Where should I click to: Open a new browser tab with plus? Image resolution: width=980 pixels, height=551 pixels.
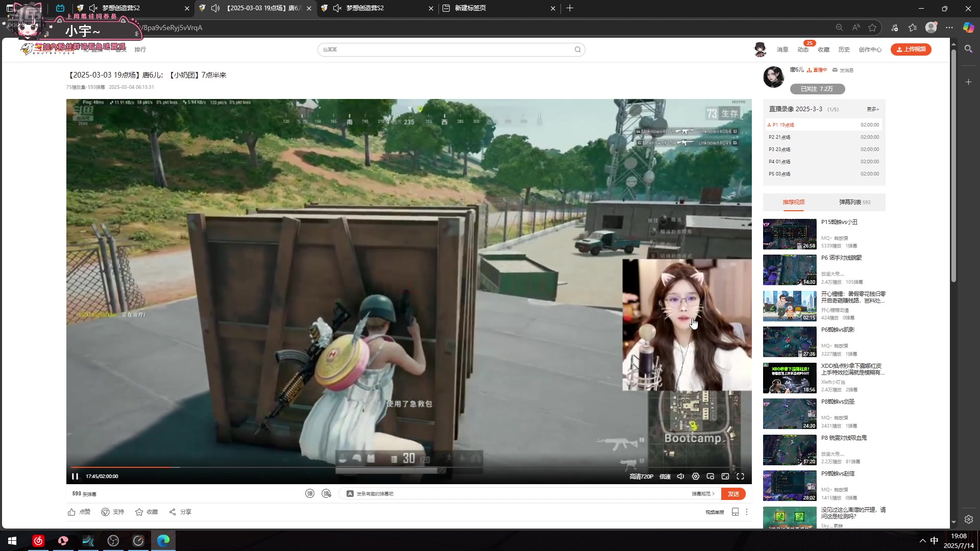point(570,8)
